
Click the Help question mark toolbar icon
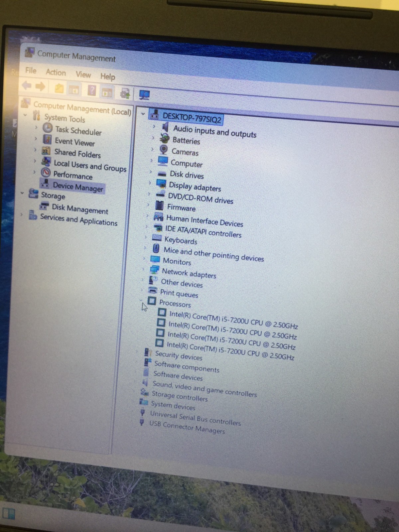(x=92, y=90)
